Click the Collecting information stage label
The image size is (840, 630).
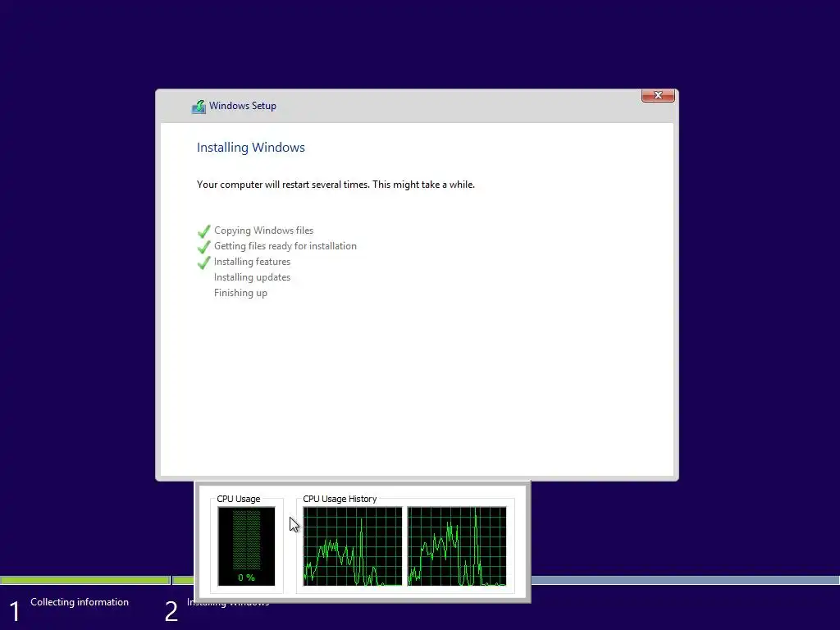(x=80, y=601)
